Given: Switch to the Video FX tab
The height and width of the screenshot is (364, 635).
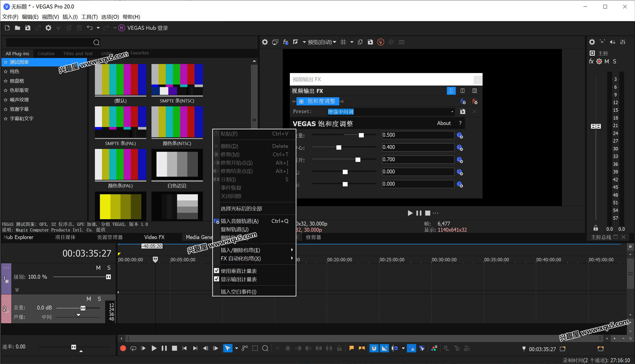Looking at the screenshot, I should pyautogui.click(x=154, y=237).
